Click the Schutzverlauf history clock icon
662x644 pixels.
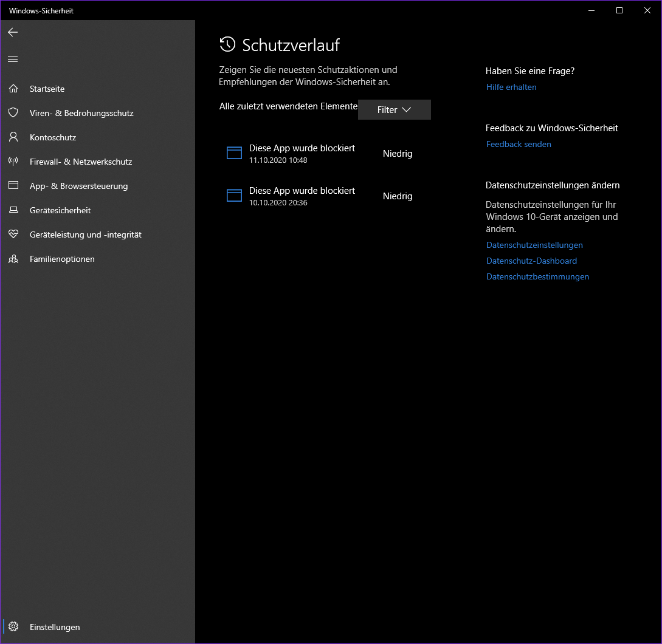coord(227,44)
